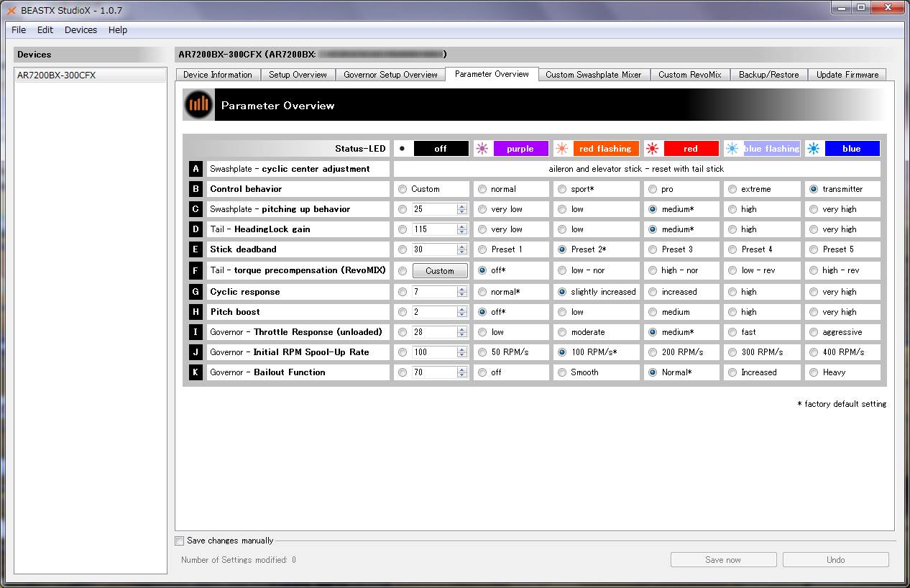Screen dimensions: 910x588
Task: Click the purple Status-LED color label
Action: tap(520, 149)
